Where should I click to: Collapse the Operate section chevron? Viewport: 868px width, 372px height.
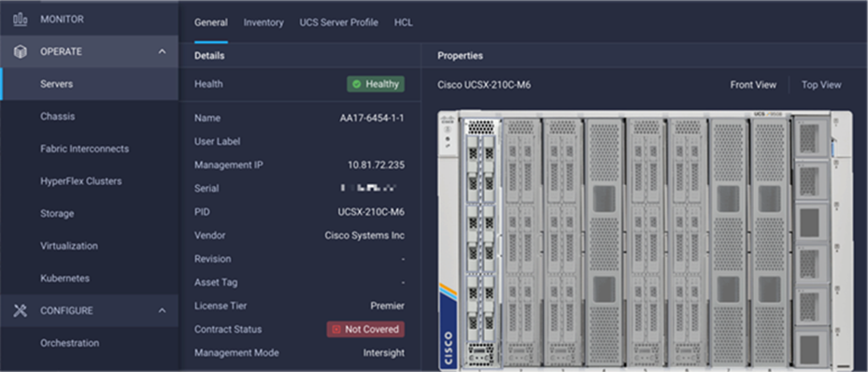tap(163, 51)
